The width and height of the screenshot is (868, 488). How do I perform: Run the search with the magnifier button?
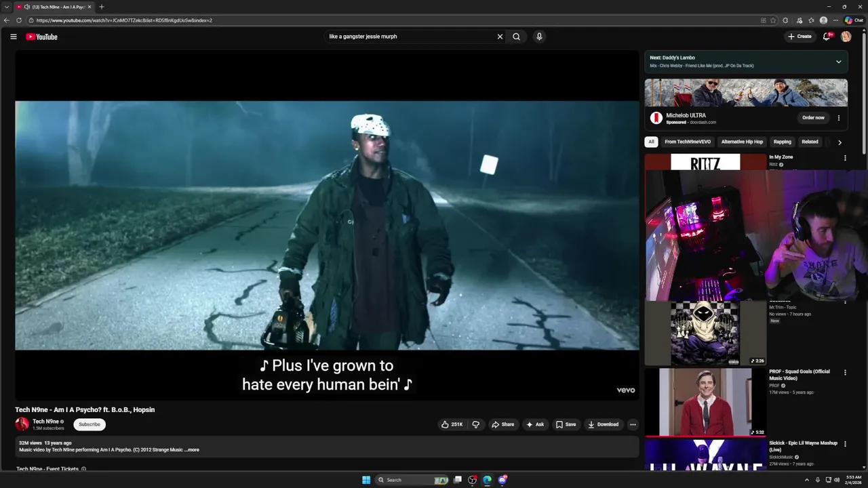[x=516, y=37]
